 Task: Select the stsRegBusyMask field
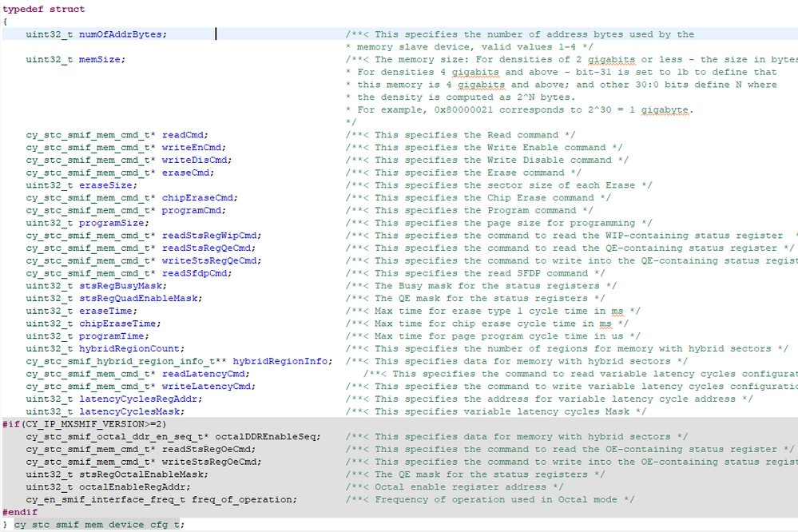tap(120, 286)
